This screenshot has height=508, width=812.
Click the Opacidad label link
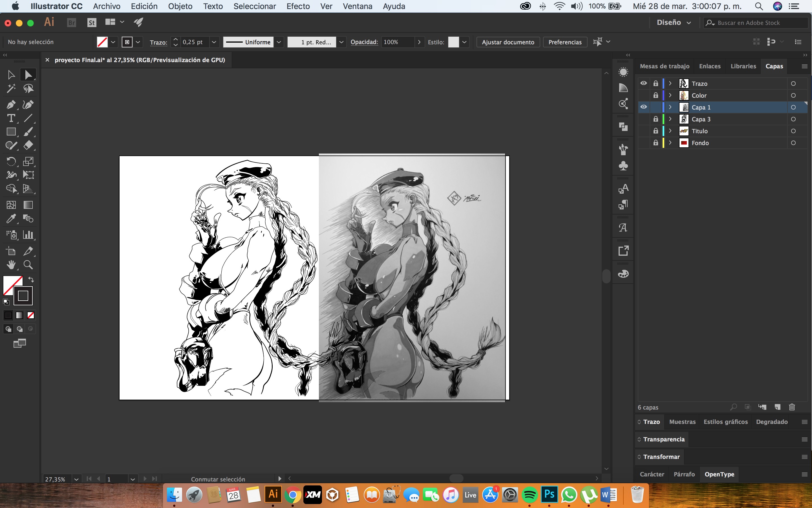(x=364, y=42)
